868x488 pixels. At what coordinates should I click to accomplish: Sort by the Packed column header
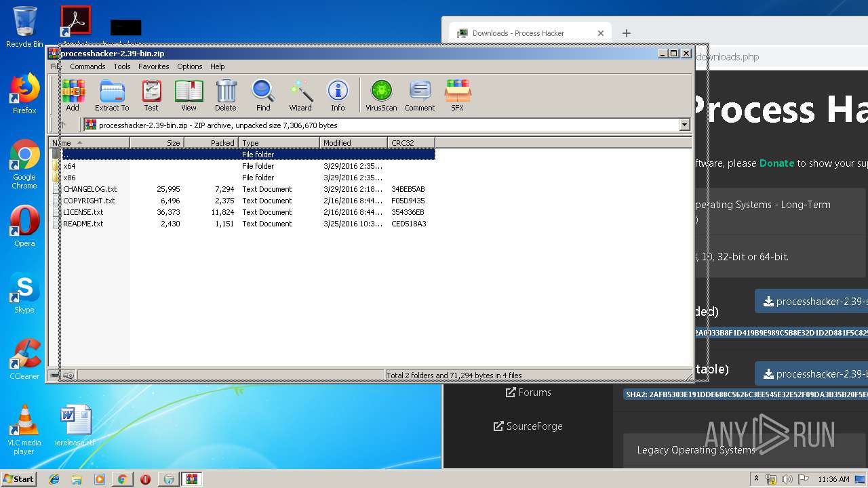[211, 143]
